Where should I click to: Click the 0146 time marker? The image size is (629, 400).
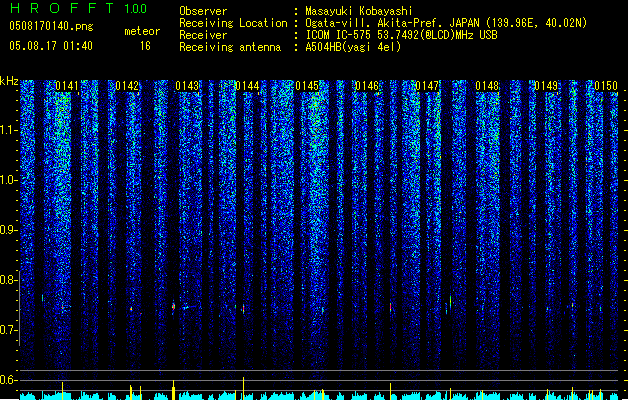pyautogui.click(x=367, y=86)
